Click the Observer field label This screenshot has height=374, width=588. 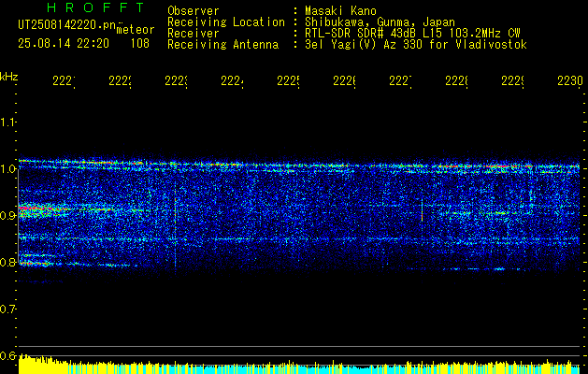tap(194, 11)
